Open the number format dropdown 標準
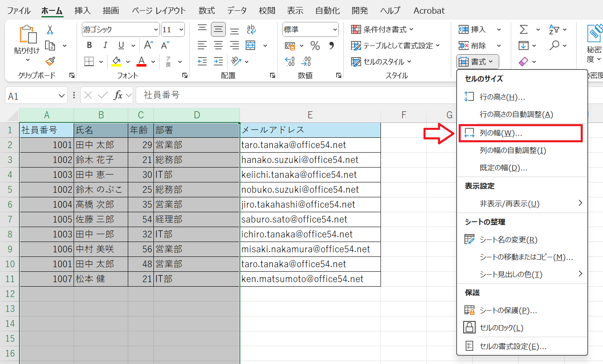 click(x=335, y=30)
